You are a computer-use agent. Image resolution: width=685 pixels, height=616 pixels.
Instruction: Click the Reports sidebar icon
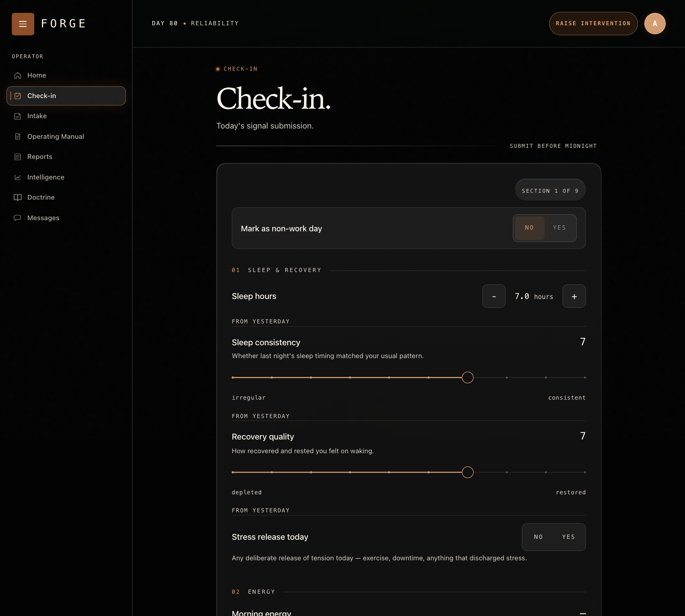coord(18,157)
